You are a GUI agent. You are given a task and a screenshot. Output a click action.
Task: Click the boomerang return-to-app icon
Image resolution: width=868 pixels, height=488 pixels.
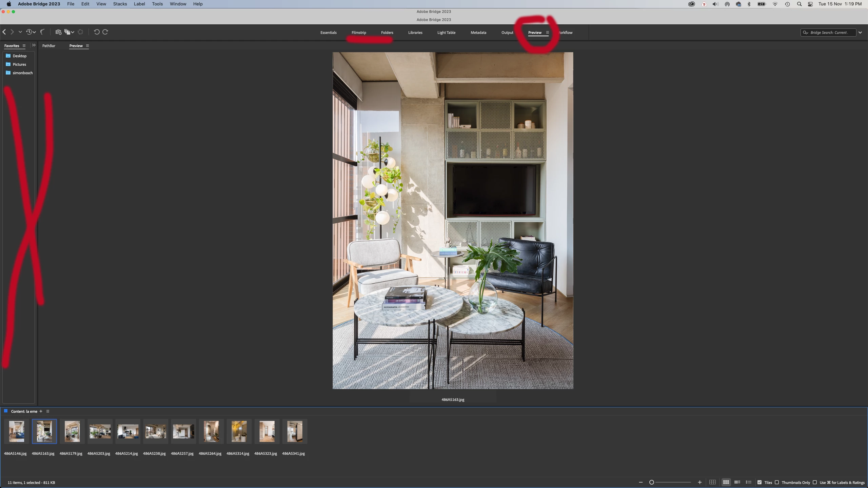(x=42, y=32)
